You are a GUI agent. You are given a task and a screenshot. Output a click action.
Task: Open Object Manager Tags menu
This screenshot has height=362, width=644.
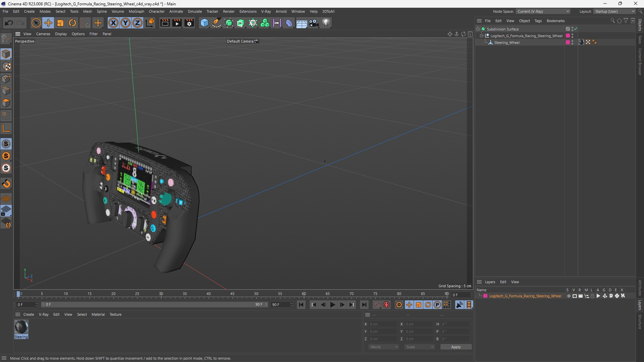tap(538, 21)
